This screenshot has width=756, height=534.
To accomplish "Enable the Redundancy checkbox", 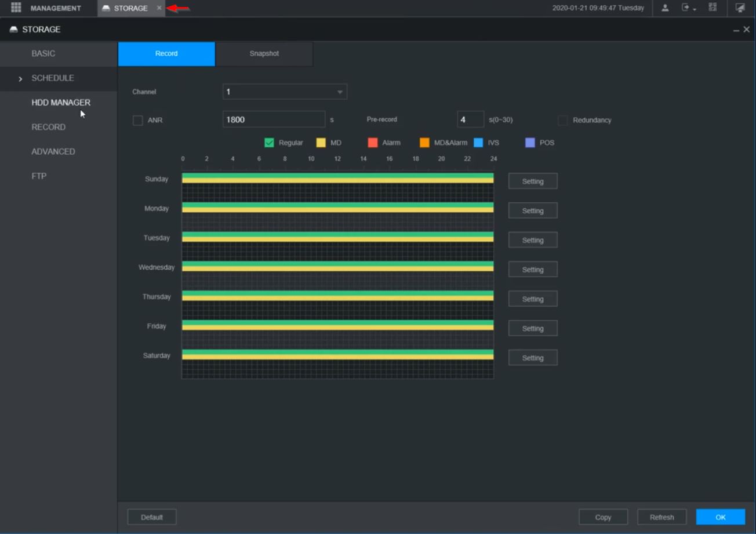I will 562,121.
